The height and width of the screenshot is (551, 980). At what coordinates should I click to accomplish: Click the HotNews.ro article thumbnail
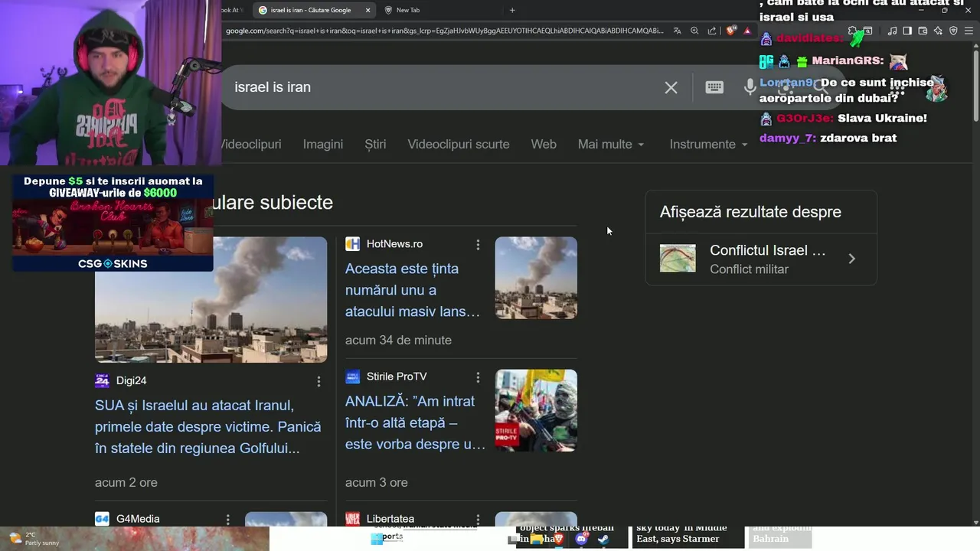pyautogui.click(x=536, y=278)
